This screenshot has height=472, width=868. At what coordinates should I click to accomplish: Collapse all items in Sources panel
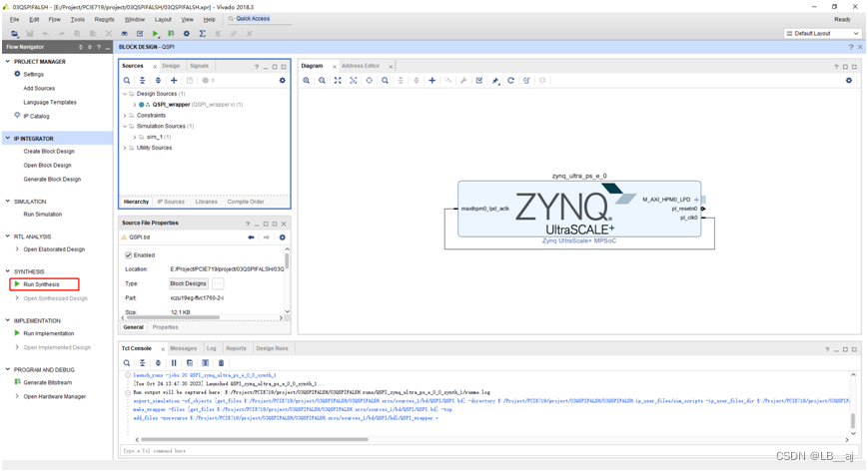pyautogui.click(x=142, y=80)
